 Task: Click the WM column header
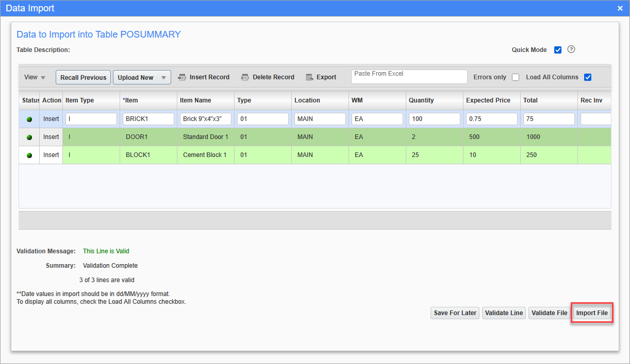377,100
